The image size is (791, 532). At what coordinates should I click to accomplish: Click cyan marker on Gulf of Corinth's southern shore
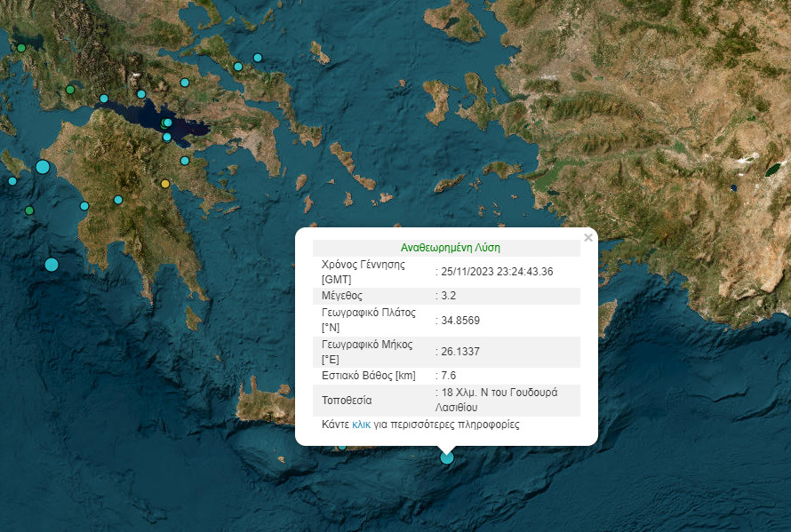pos(166,138)
